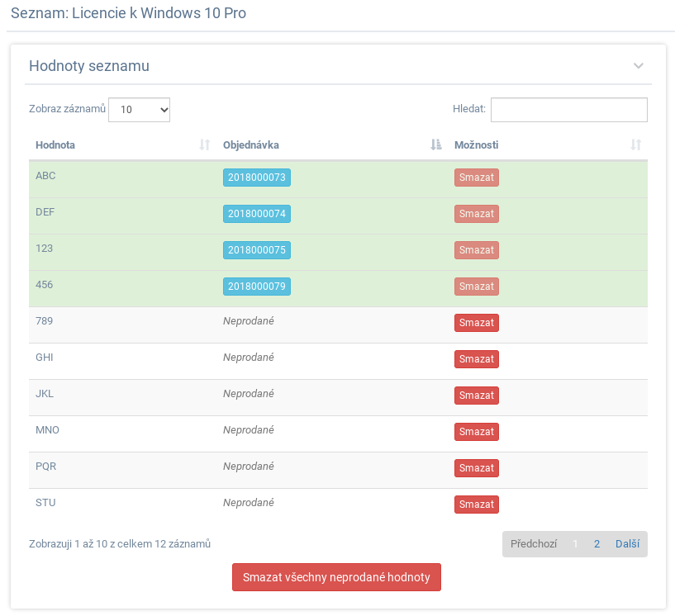Open order 2018000079 link

click(x=257, y=287)
